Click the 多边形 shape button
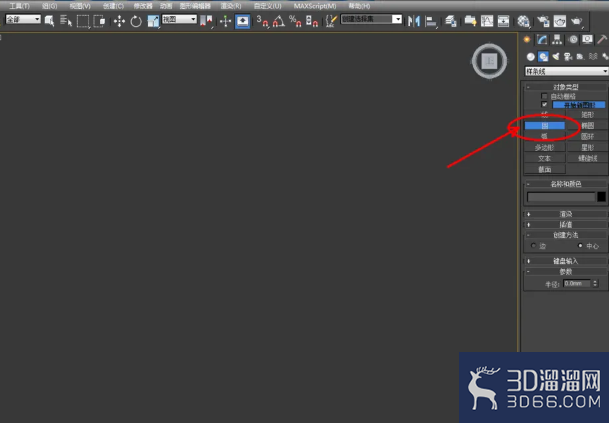609x423 pixels. (545, 147)
